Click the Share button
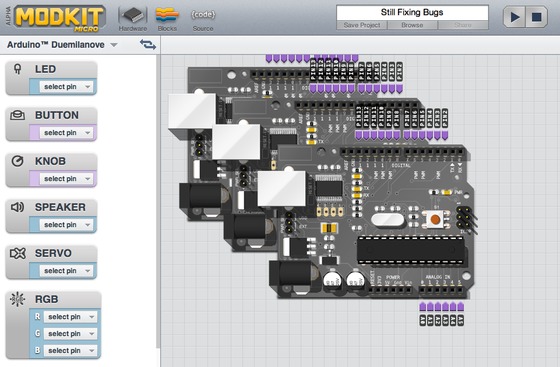 pos(463,25)
